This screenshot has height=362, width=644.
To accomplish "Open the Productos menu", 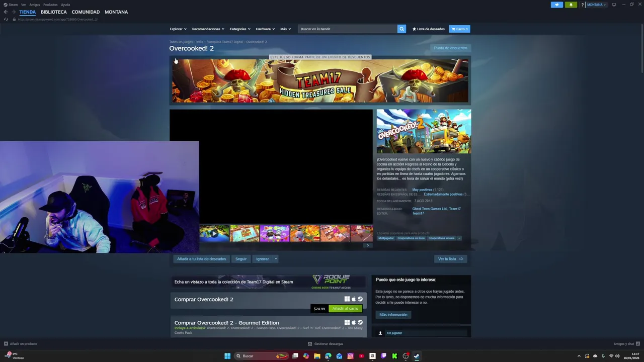I will point(50,5).
